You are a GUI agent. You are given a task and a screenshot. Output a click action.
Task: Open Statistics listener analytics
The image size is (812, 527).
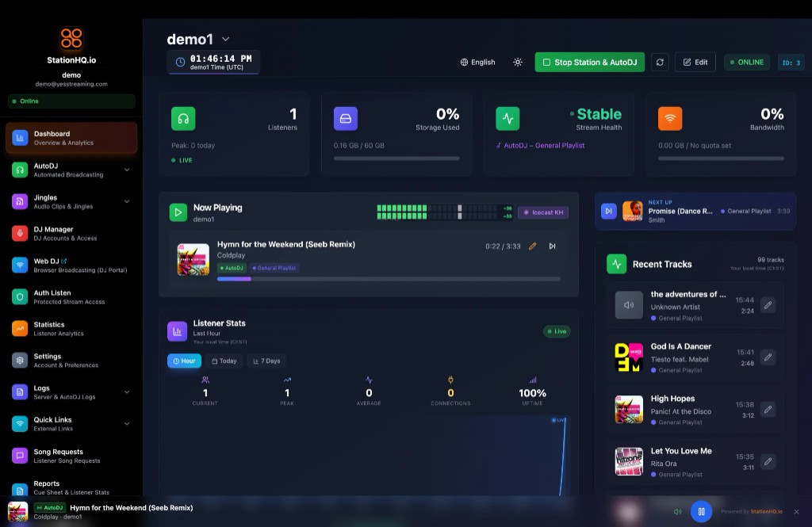(71, 329)
